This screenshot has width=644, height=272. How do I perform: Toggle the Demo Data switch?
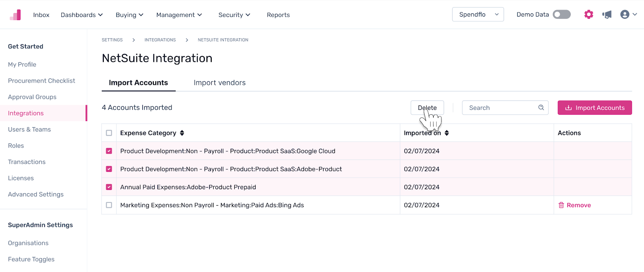click(561, 14)
